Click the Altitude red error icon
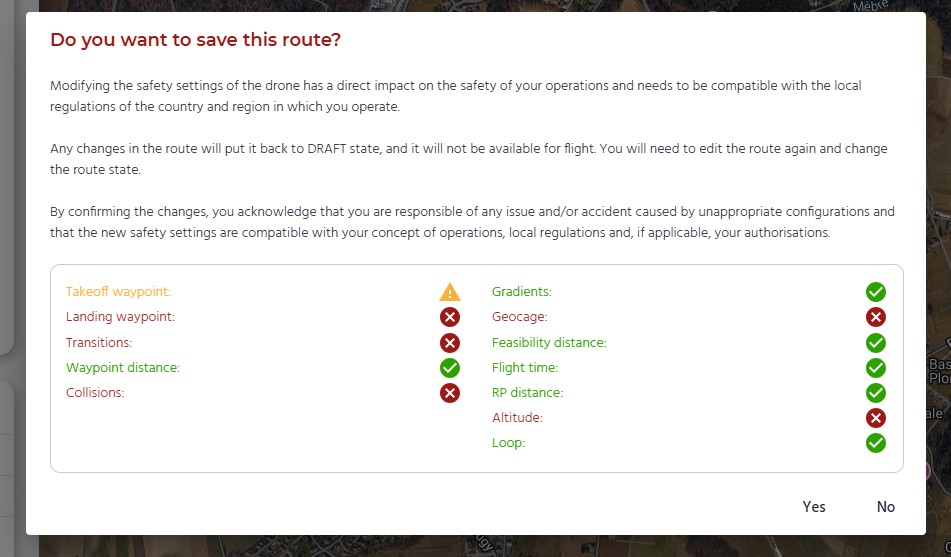 pyautogui.click(x=875, y=418)
